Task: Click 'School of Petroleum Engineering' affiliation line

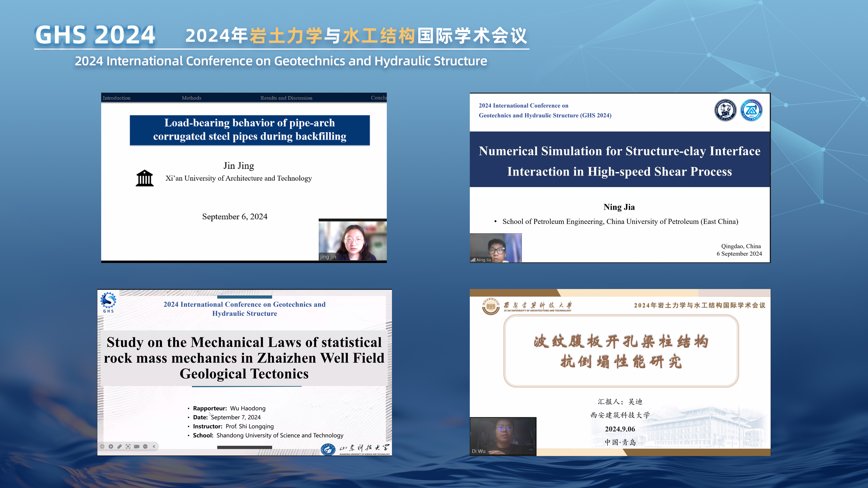Action: (620, 221)
